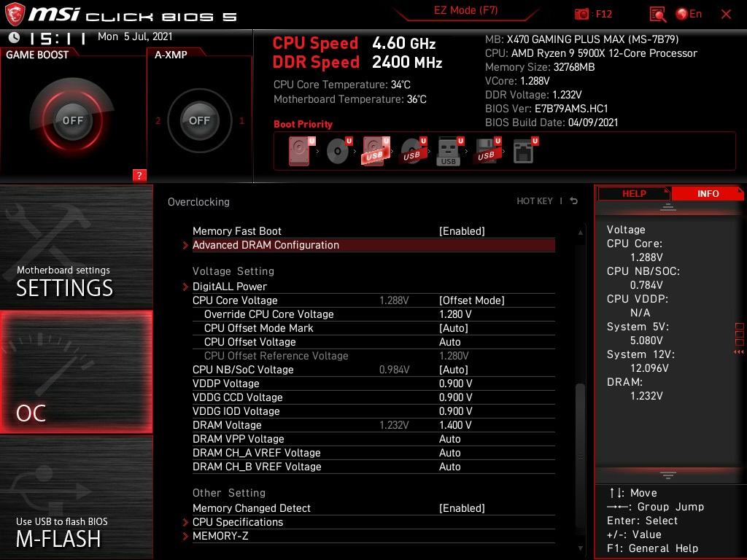Click the MSI dragon shield logo
This screenshot has width=747, height=560.
tap(15, 14)
